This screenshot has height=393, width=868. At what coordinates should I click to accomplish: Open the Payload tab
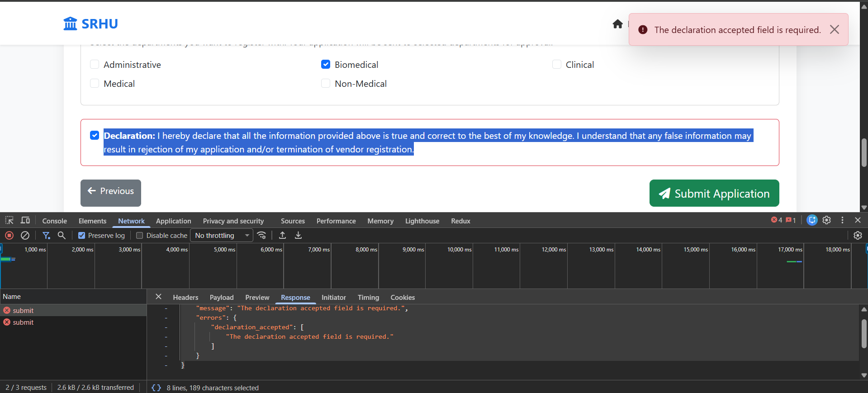(221, 297)
